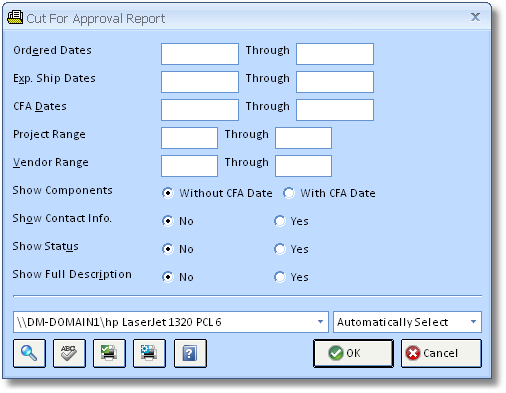The height and width of the screenshot is (393, 506).
Task: Click the Ordered Dates label
Action: click(52, 50)
